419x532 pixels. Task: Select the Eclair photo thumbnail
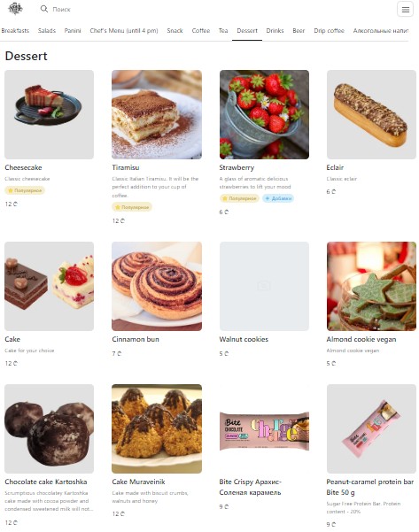click(371, 115)
